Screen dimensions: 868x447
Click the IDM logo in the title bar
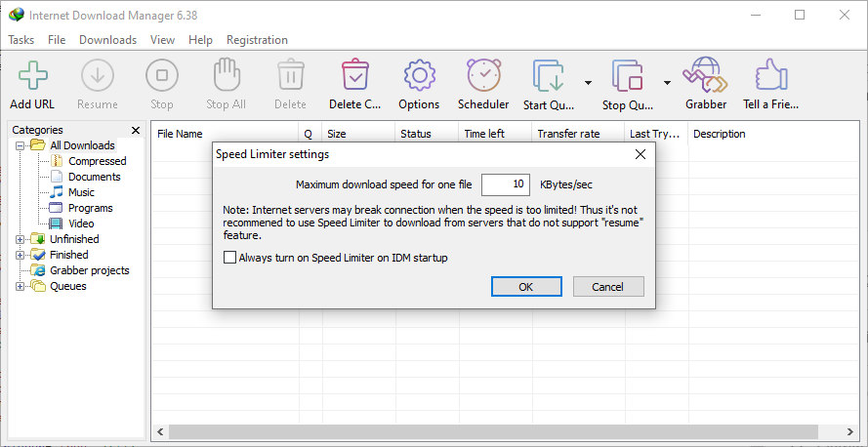17,15
